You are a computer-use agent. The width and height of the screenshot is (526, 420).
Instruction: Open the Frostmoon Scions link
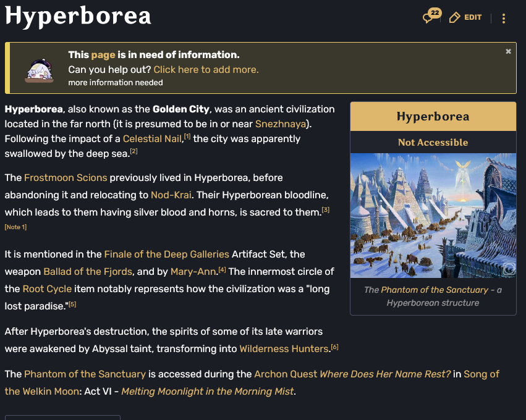coord(66,178)
